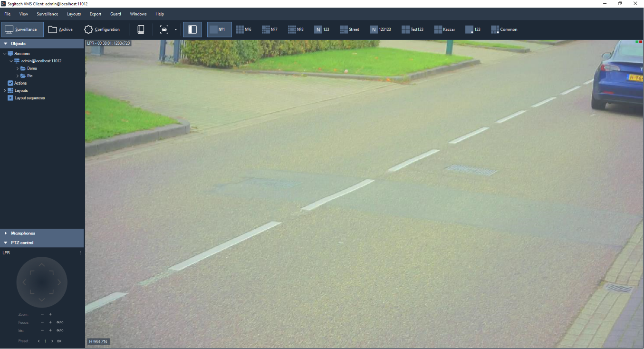Image resolution: width=644 pixels, height=349 pixels.
Task: Toggle auto focus in PTZ control
Action: 60,322
